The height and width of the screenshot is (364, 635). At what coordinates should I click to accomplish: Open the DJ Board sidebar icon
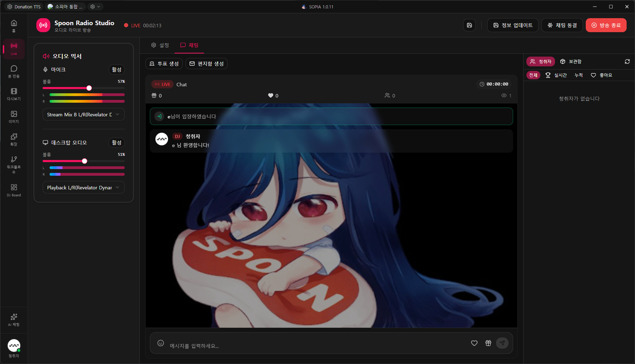coord(14,190)
